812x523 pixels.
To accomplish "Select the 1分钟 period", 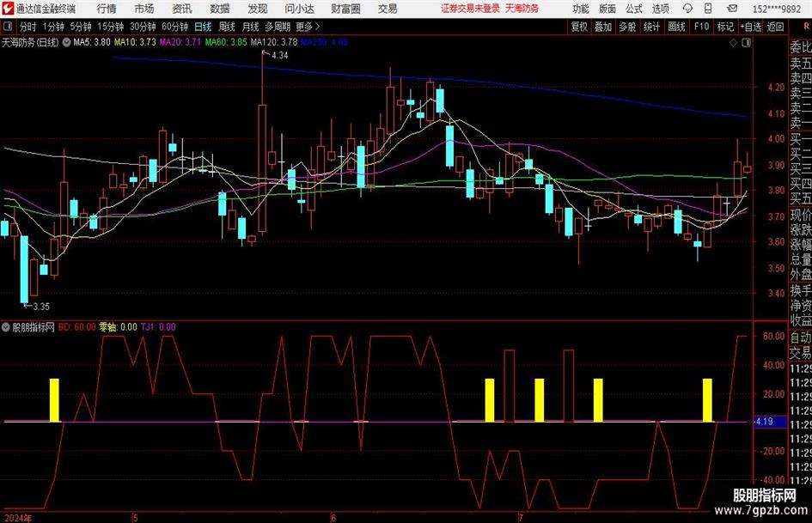I will tap(53, 27).
